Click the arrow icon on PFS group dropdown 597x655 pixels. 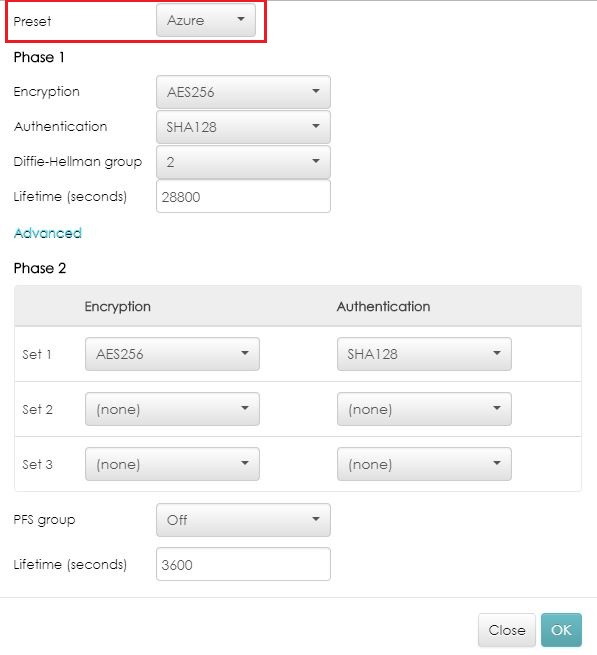[316, 519]
